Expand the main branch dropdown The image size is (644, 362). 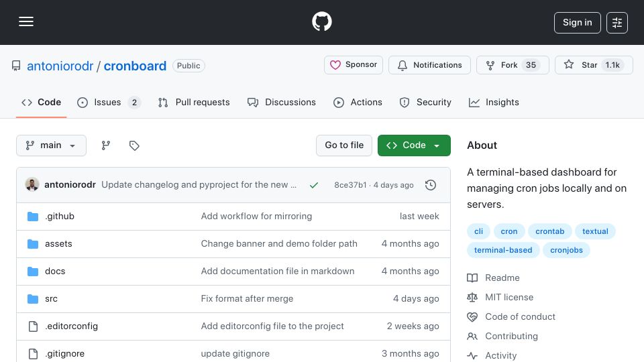[x=52, y=145]
